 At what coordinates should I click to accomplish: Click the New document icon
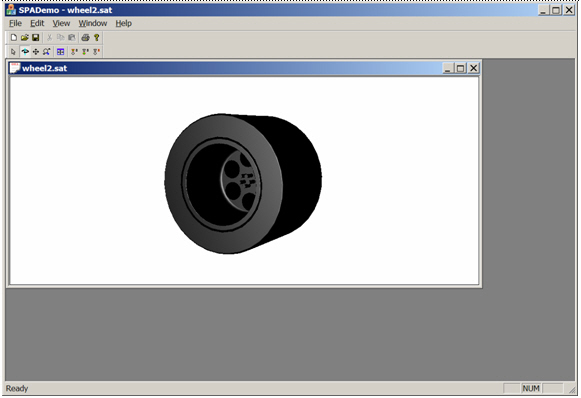pos(14,37)
